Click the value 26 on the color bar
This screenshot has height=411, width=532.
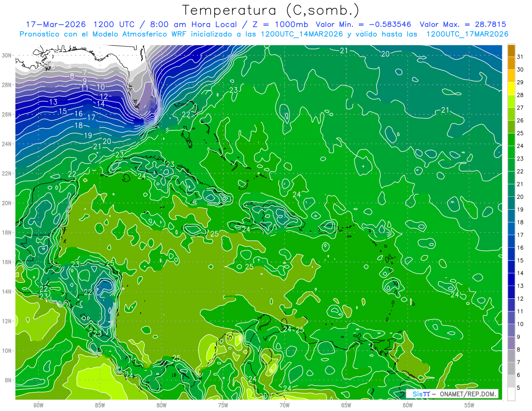tap(520, 121)
